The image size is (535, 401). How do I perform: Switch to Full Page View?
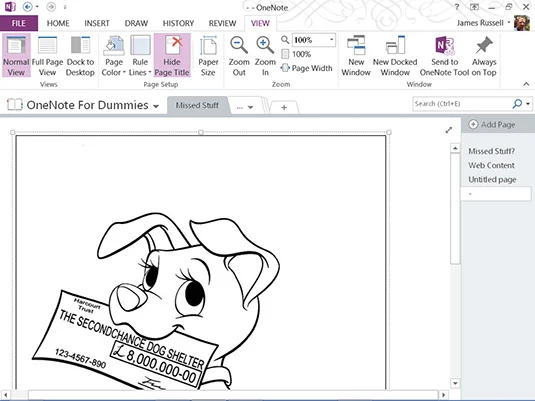pyautogui.click(x=47, y=56)
